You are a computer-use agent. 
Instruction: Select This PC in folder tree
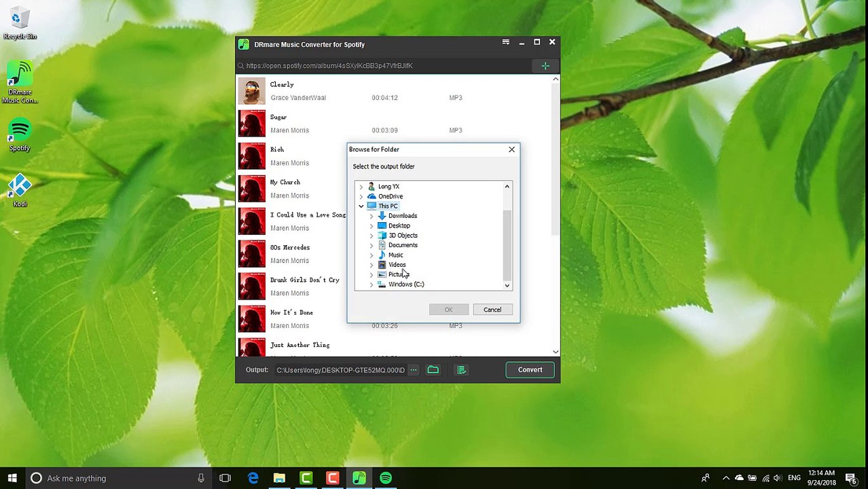pyautogui.click(x=388, y=206)
